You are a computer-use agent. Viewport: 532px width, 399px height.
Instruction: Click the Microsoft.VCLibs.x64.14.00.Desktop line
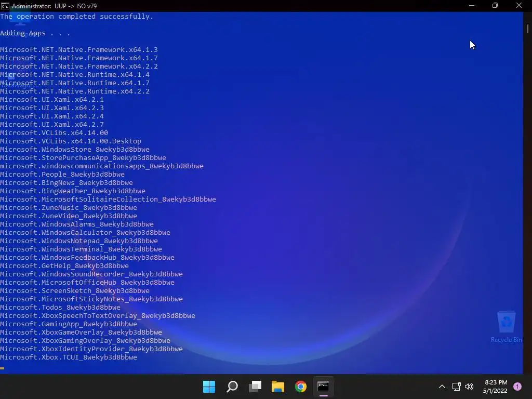click(x=71, y=141)
